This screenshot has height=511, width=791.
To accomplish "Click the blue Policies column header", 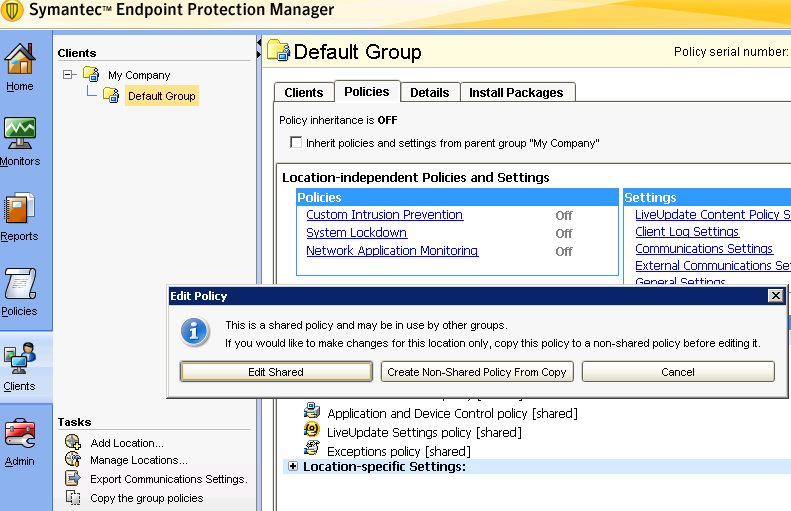I will coord(457,197).
